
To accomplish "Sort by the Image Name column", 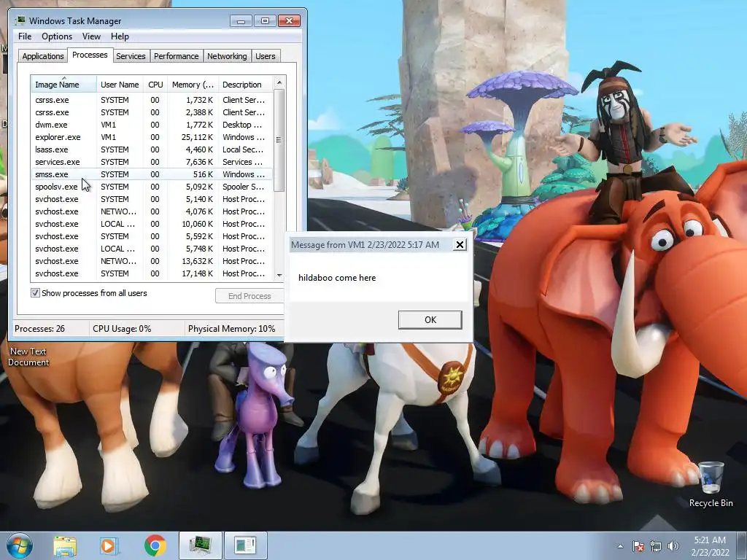I will coord(63,85).
